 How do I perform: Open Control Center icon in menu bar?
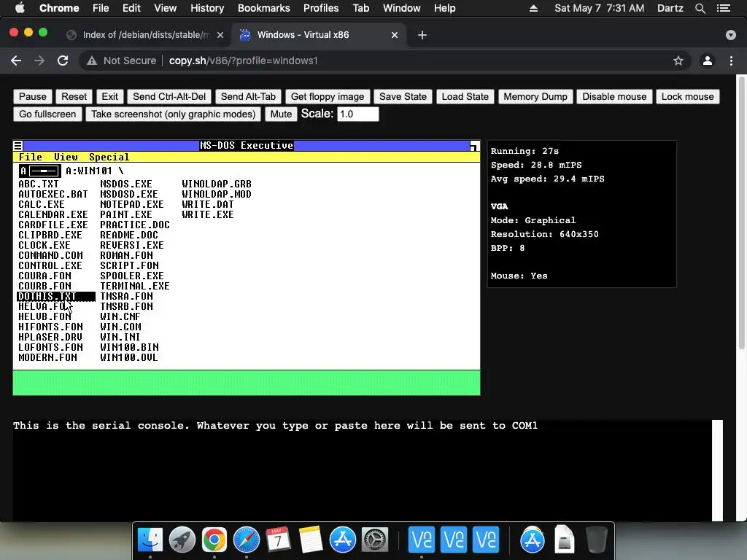(x=724, y=8)
